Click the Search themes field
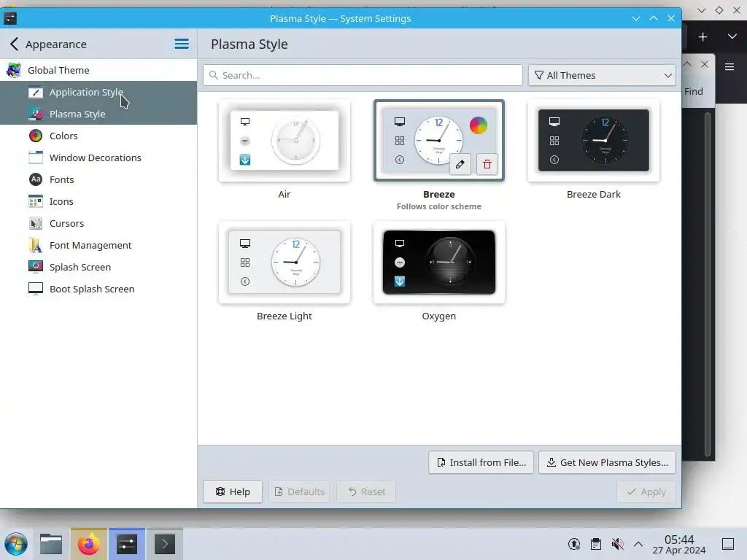The height and width of the screenshot is (560, 747). [x=363, y=75]
